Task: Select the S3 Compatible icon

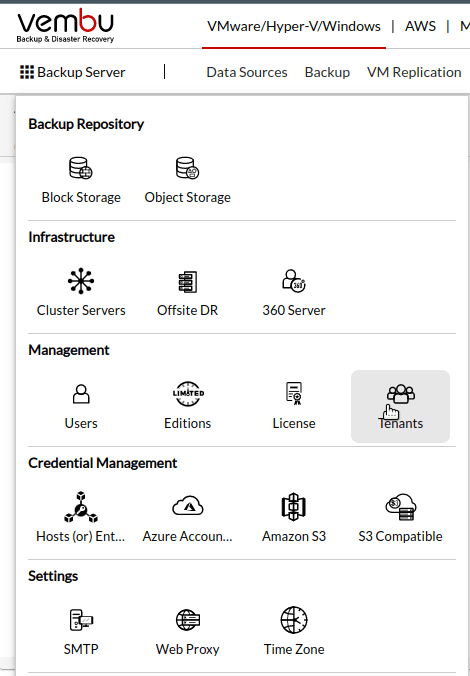Action: tap(401, 507)
